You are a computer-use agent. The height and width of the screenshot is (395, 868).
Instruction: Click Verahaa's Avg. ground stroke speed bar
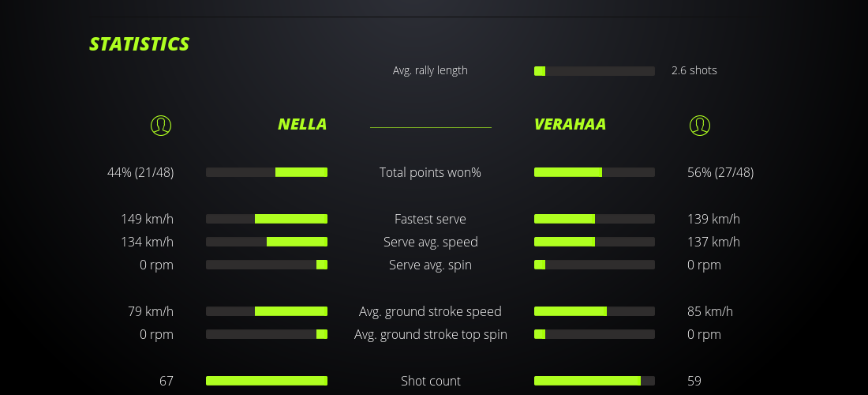pos(594,311)
